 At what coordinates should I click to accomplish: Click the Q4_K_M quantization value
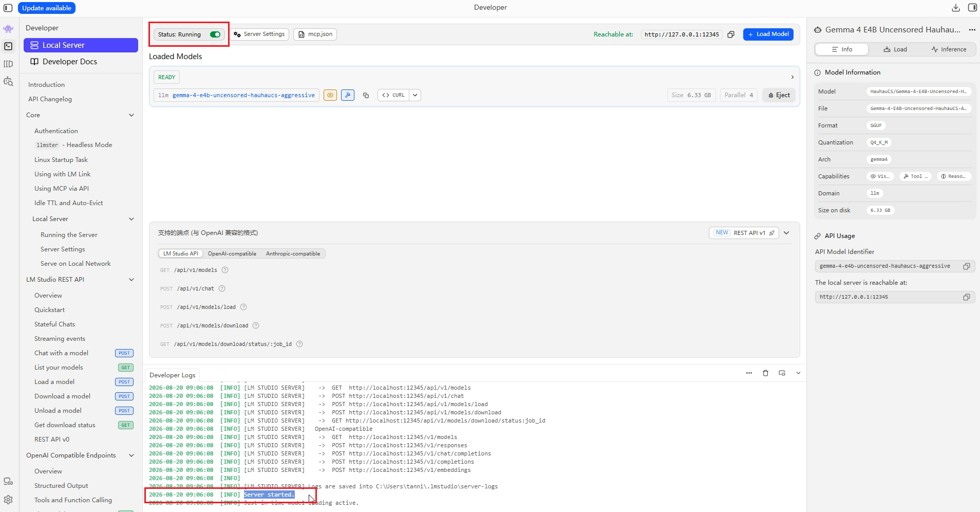coord(879,142)
